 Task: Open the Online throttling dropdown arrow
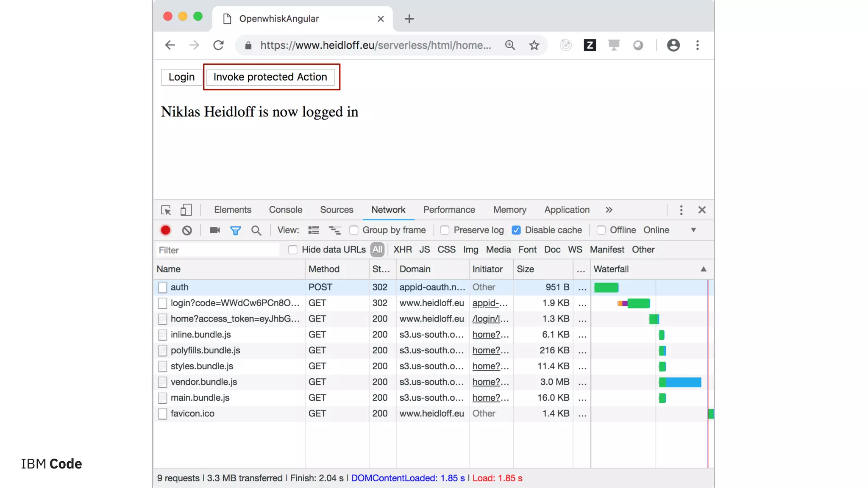click(693, 230)
